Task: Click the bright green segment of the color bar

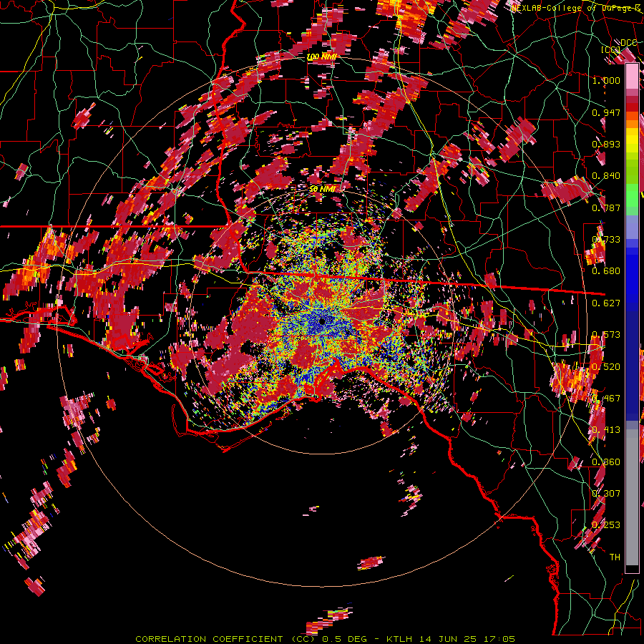Action: 632,195
